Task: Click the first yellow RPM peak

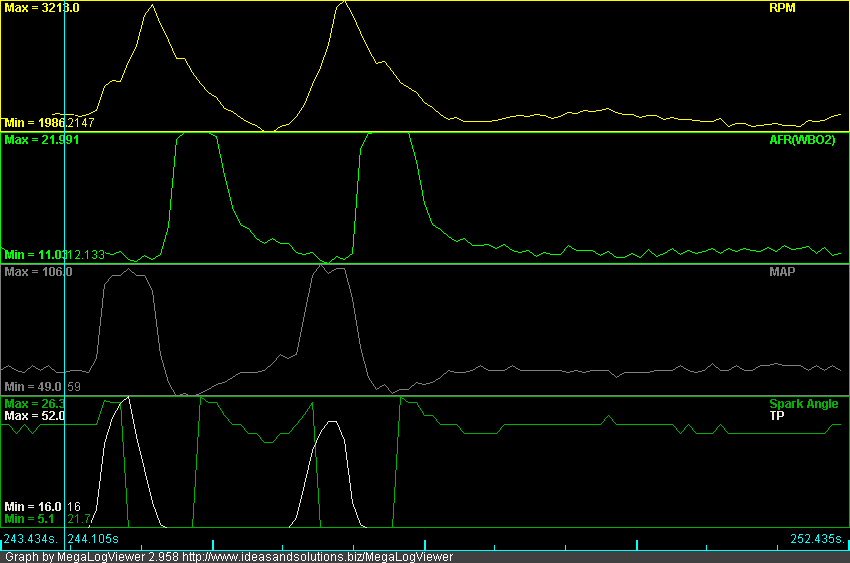Action: click(x=151, y=6)
